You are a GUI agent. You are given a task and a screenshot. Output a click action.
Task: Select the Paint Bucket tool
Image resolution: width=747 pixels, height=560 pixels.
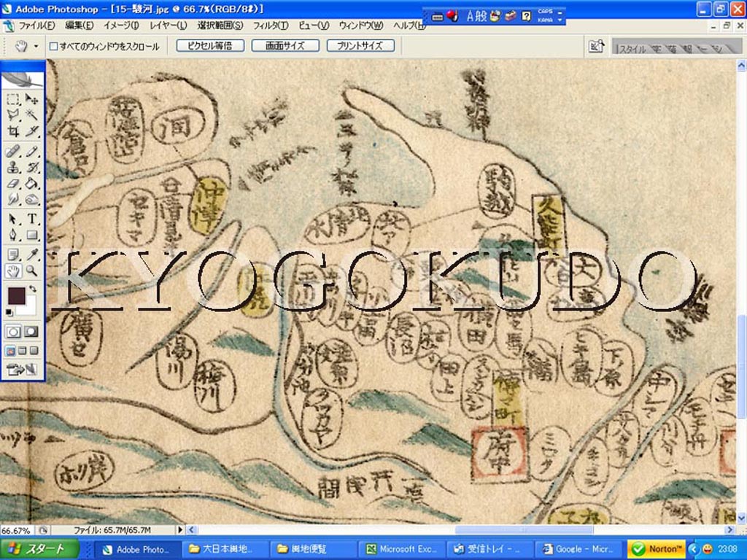pos(31,183)
